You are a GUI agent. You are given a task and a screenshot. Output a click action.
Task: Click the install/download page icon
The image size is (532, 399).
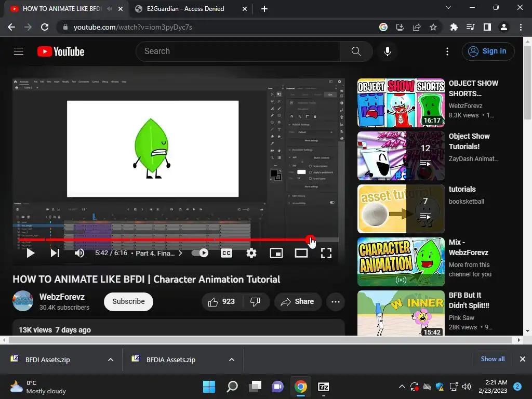click(400, 27)
